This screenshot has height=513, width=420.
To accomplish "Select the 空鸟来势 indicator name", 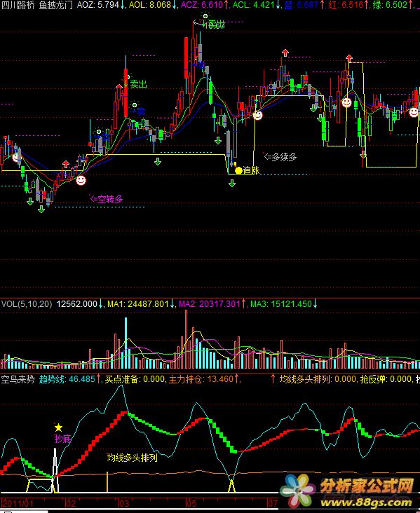I will 18,379.
